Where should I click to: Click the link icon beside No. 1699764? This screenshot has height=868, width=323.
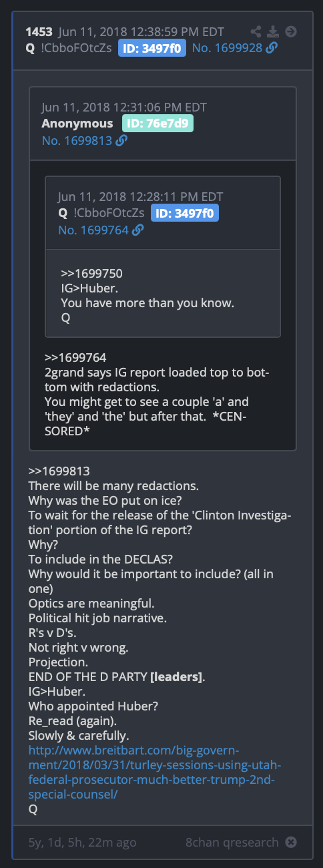point(137,230)
